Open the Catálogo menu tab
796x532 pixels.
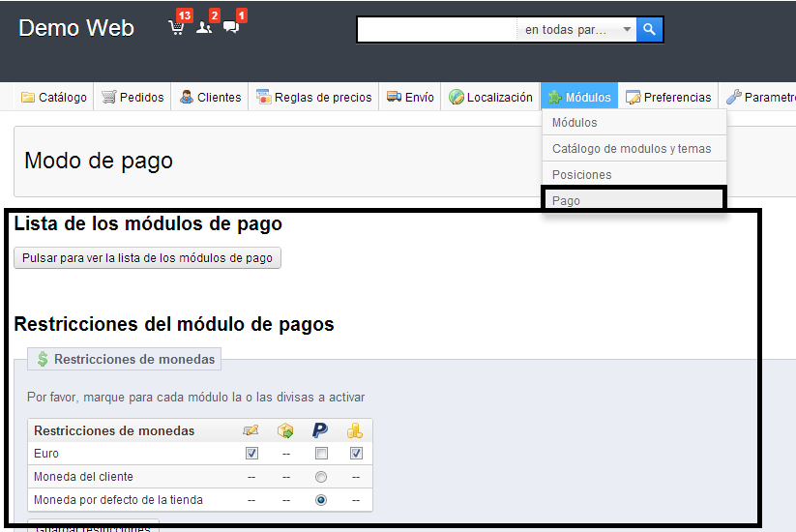point(54,97)
